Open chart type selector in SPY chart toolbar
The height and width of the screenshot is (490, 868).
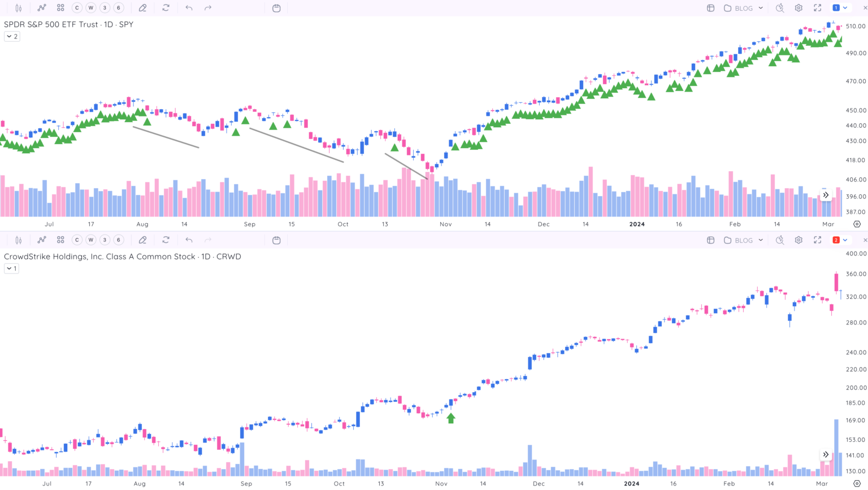[19, 8]
